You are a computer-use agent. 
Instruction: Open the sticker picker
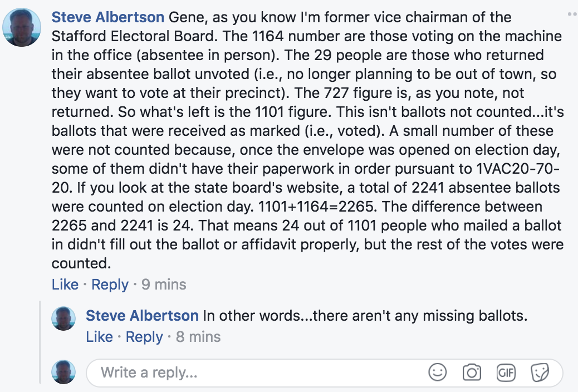click(x=540, y=373)
